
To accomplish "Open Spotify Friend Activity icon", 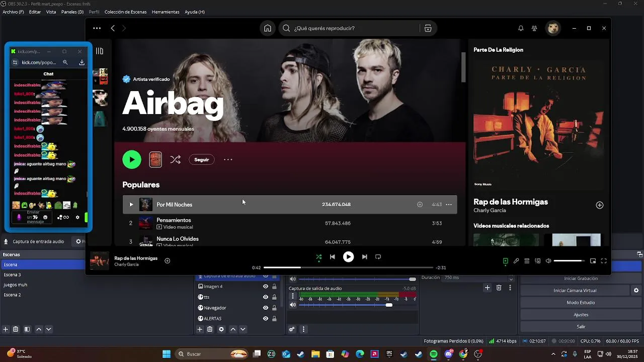I will (x=534, y=28).
